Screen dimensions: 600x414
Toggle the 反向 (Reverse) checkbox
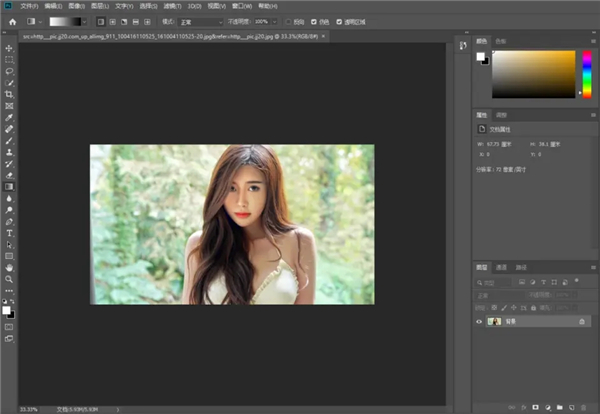289,20
